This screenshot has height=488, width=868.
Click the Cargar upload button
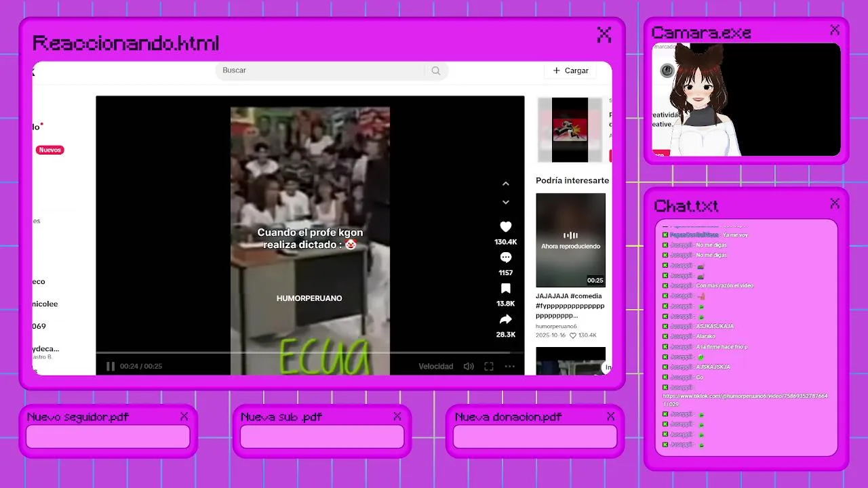pos(570,70)
